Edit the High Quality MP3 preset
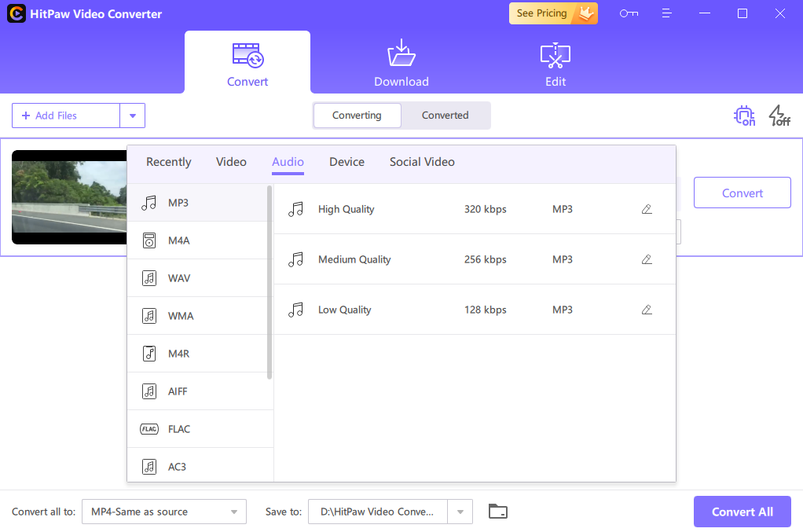 coord(647,209)
